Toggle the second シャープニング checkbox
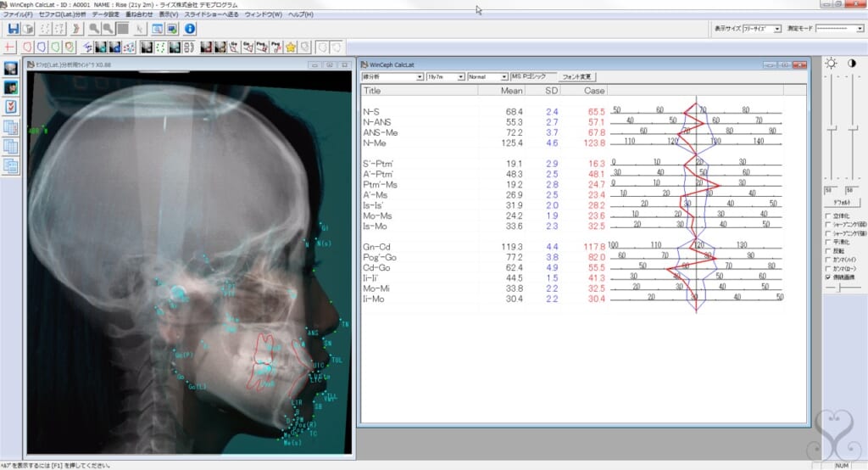Viewport: 868px width, 470px height. pyautogui.click(x=828, y=233)
